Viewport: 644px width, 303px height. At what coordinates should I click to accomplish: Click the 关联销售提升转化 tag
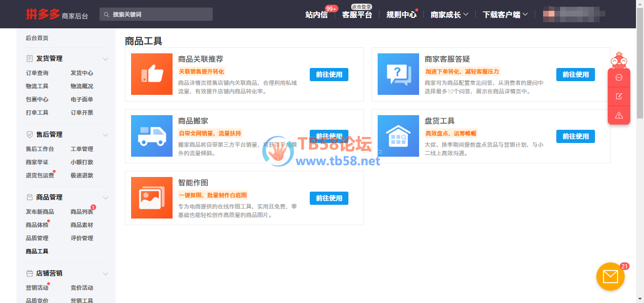pos(201,72)
